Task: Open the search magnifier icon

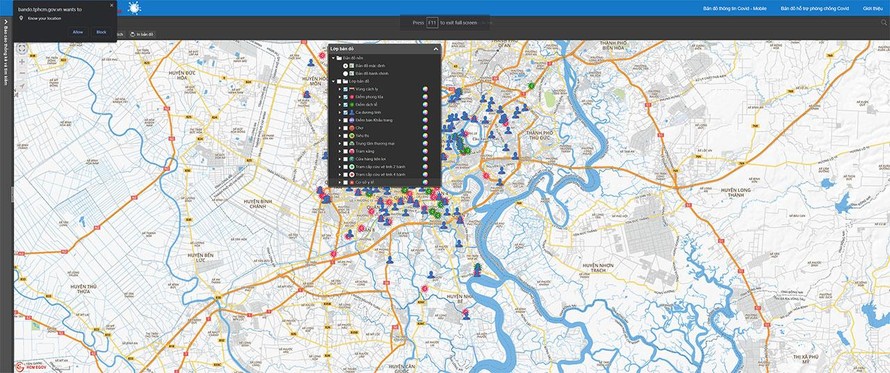Action: (884, 23)
